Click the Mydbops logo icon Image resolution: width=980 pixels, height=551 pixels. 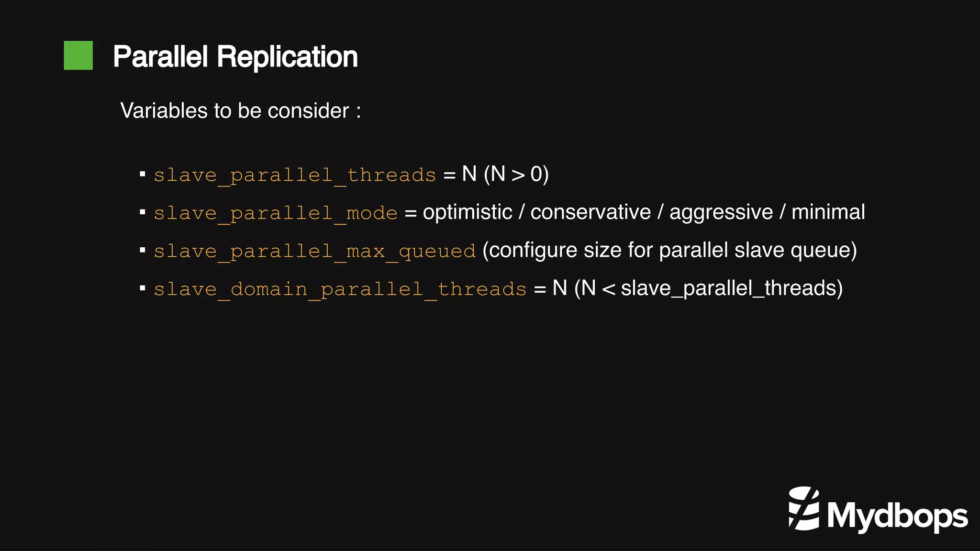(804, 508)
